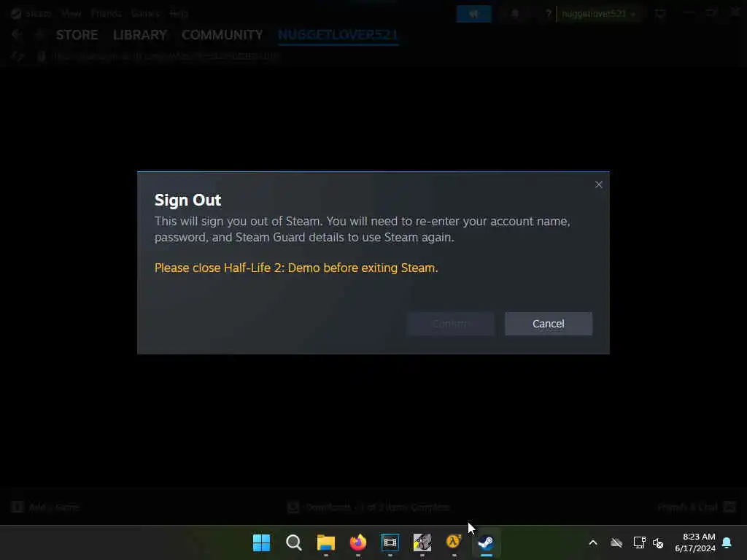747x560 pixels.
Task: Open the grey character app in taskbar
Action: coord(422,542)
